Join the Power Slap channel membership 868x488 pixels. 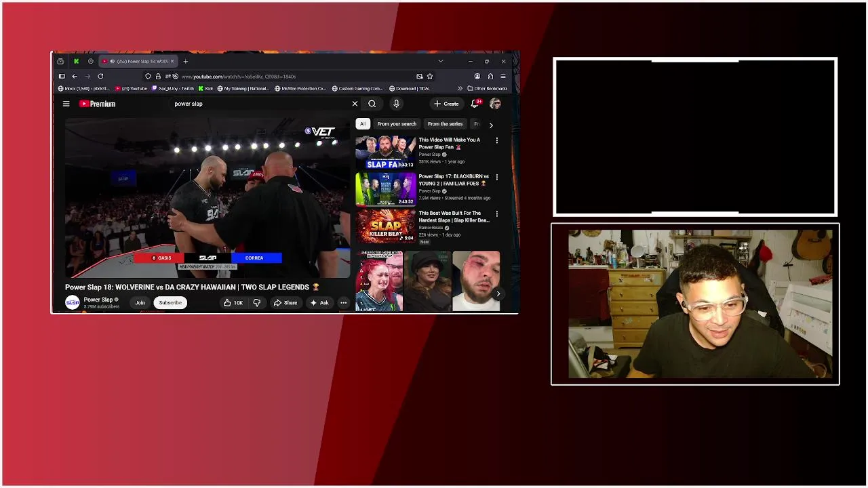click(x=140, y=303)
